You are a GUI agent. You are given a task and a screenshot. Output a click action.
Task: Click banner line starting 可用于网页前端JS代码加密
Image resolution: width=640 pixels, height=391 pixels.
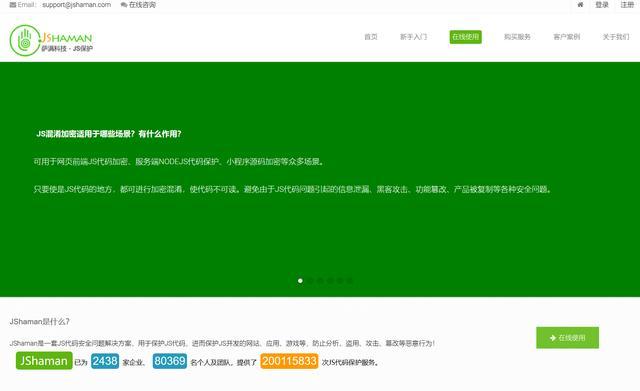(x=180, y=162)
